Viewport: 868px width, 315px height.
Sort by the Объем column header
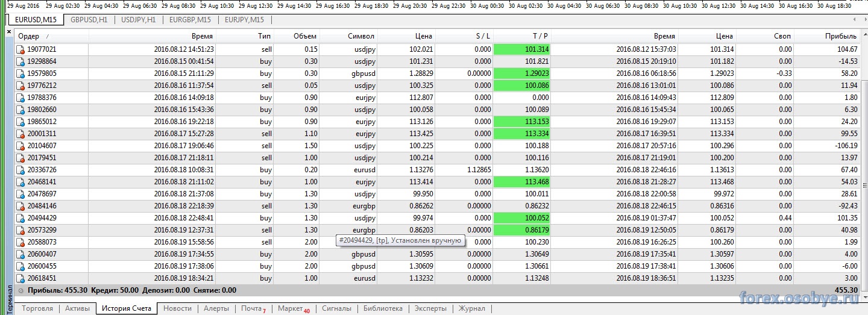click(x=296, y=36)
